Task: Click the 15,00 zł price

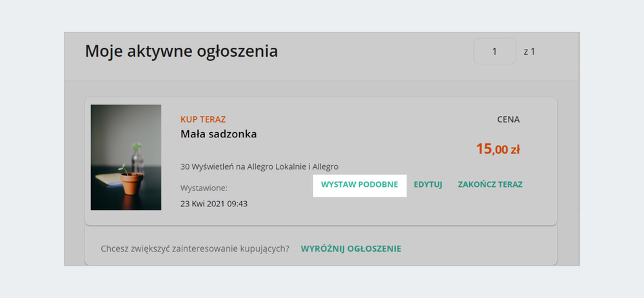Action: 498,150
